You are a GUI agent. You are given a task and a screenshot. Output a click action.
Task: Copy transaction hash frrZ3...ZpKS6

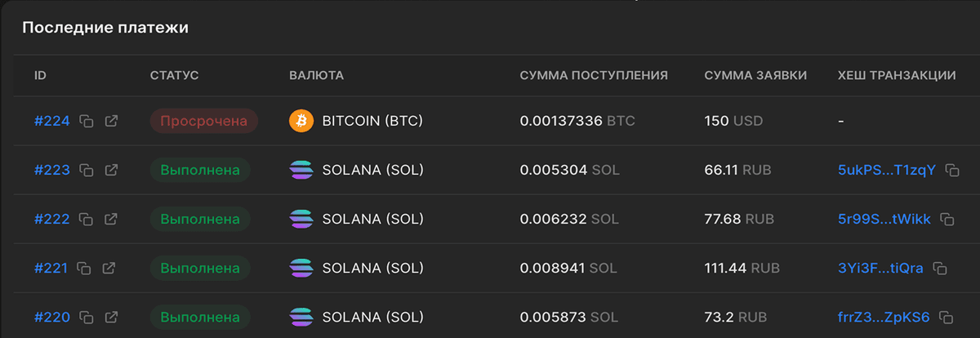point(947,318)
